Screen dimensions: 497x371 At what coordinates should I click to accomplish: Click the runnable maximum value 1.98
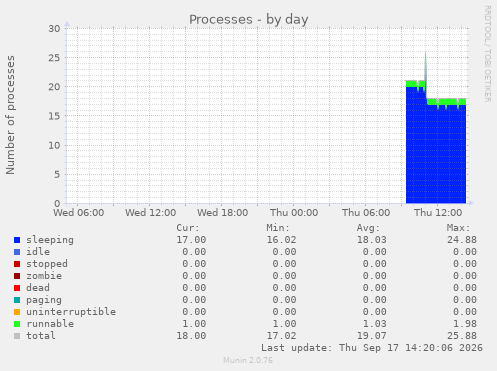point(465,324)
